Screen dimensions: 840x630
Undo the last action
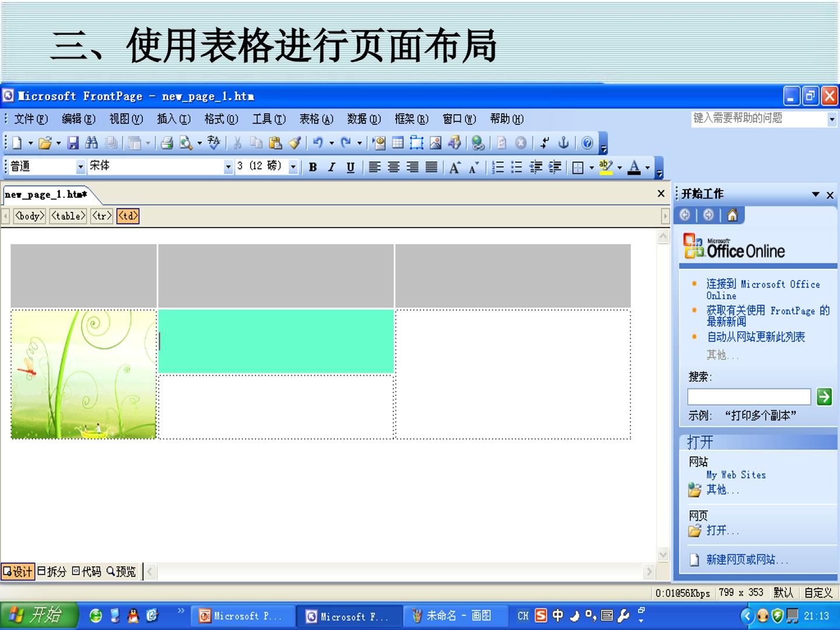(318, 143)
